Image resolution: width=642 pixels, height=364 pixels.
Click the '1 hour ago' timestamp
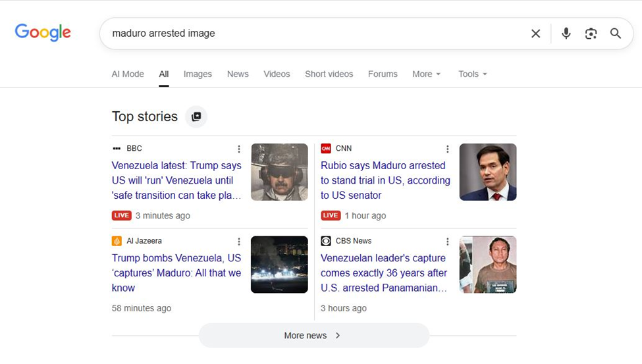365,216
